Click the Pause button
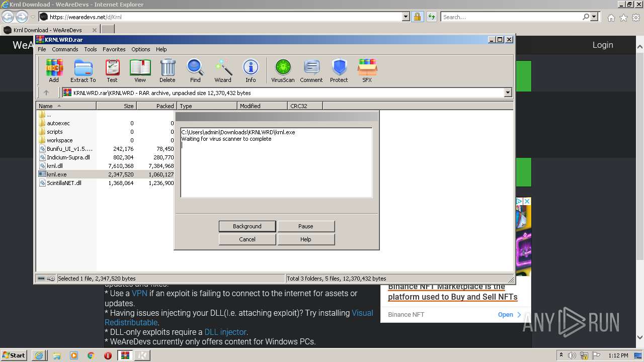 [306, 226]
